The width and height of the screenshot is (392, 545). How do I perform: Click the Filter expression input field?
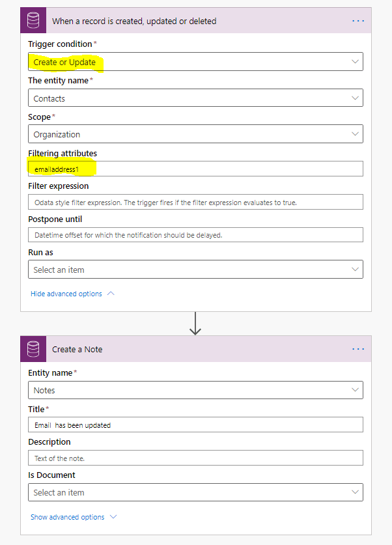tap(195, 203)
